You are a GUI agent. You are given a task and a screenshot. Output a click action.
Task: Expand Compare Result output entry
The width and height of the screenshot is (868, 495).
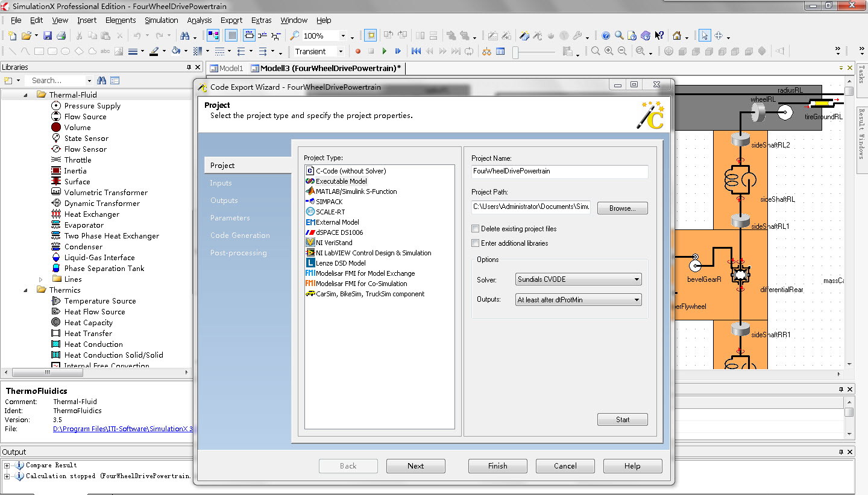[7, 465]
